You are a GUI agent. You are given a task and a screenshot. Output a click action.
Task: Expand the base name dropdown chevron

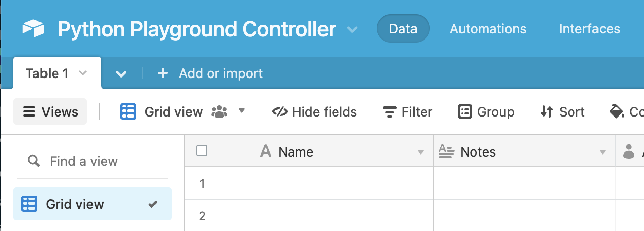coord(352,29)
